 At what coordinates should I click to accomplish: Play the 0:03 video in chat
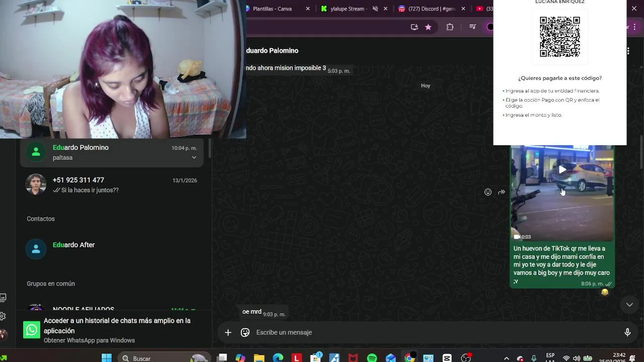(x=562, y=169)
